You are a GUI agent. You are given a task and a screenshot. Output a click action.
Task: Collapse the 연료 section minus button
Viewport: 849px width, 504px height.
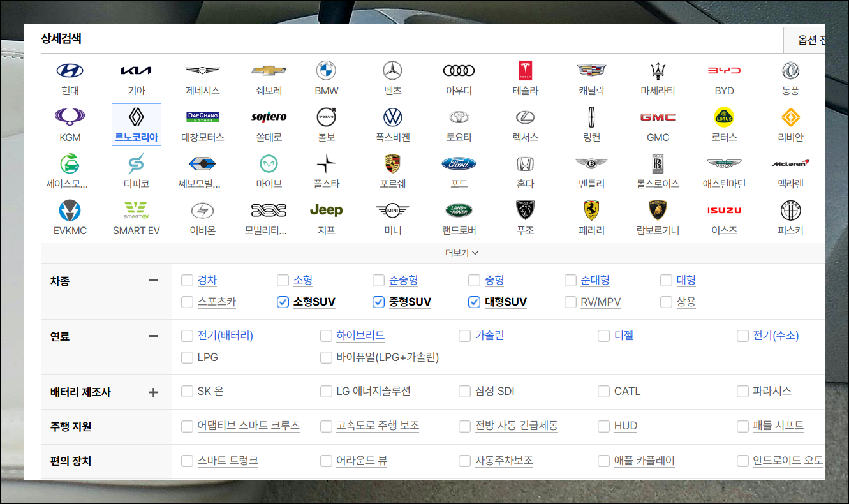pyautogui.click(x=153, y=336)
